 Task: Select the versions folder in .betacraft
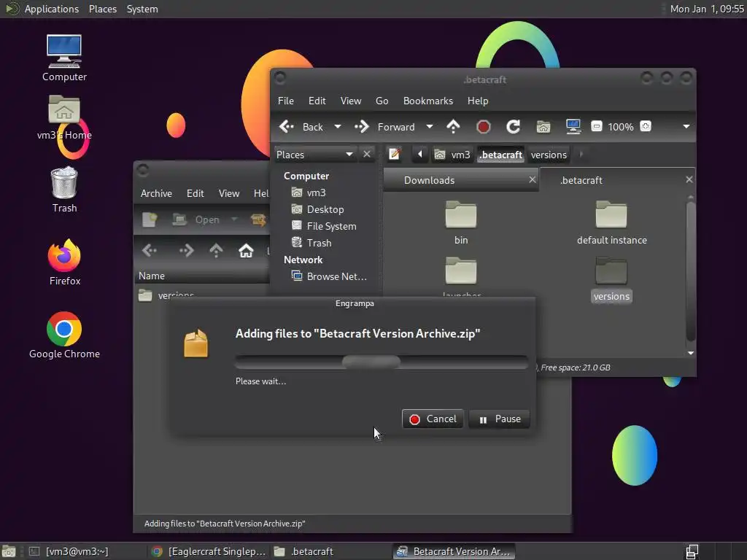pos(612,280)
